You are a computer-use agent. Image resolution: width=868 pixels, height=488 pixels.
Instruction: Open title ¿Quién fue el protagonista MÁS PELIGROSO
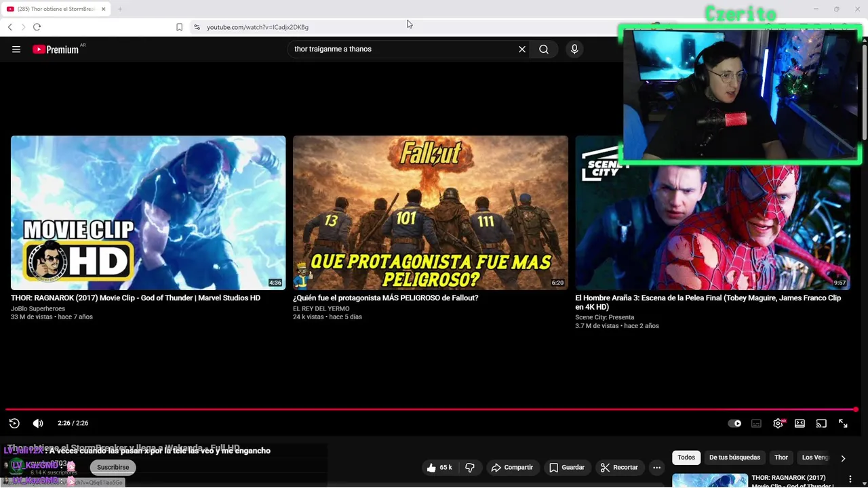385,298
